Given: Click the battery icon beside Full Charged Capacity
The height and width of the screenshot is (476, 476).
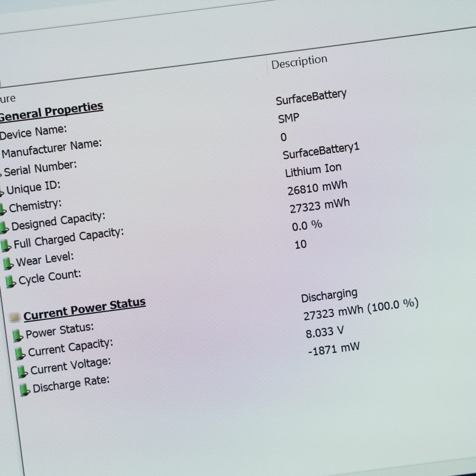Looking at the screenshot, I should click(x=6, y=245).
